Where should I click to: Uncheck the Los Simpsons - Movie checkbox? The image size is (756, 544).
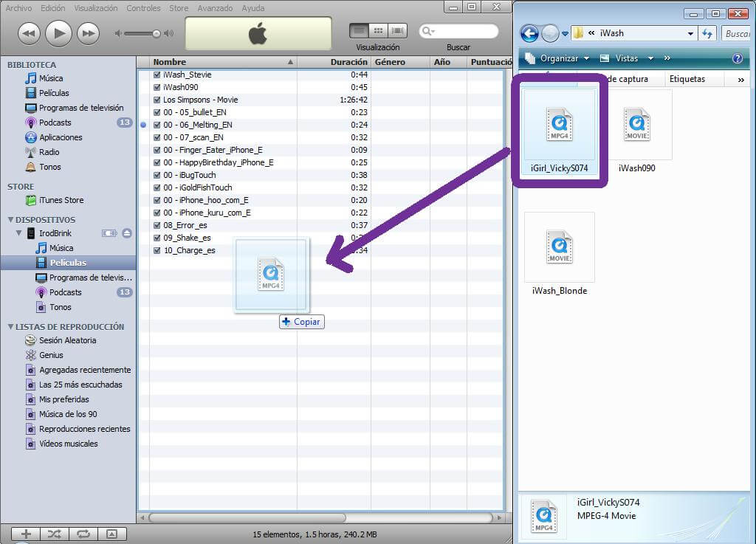pos(157,100)
